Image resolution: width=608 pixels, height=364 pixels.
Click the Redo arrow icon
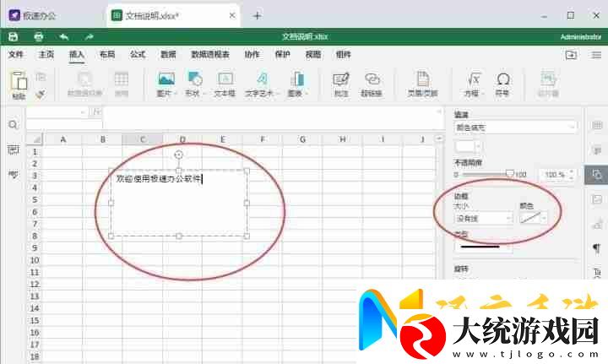(90, 37)
